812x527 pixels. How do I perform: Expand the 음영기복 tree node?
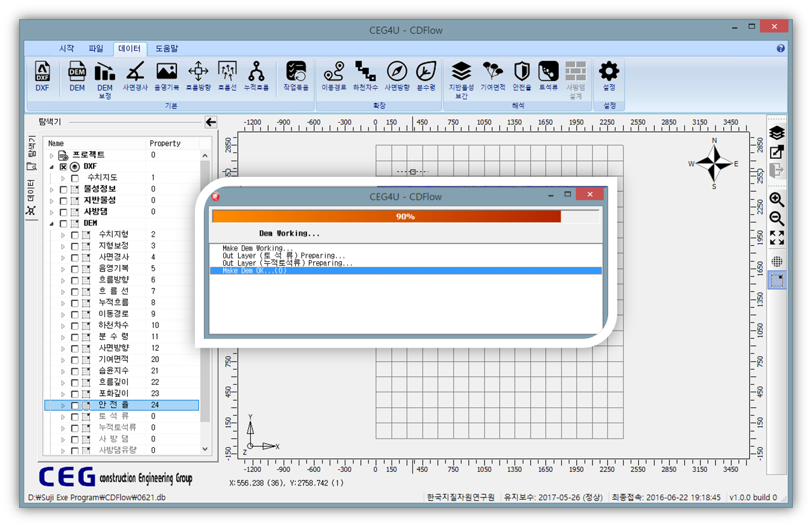[63, 269]
